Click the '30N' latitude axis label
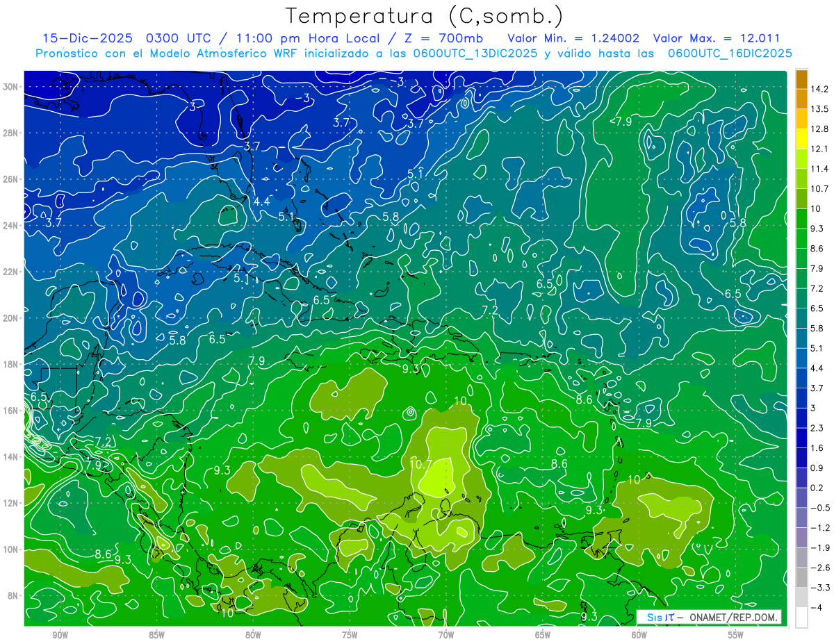 click(x=12, y=87)
